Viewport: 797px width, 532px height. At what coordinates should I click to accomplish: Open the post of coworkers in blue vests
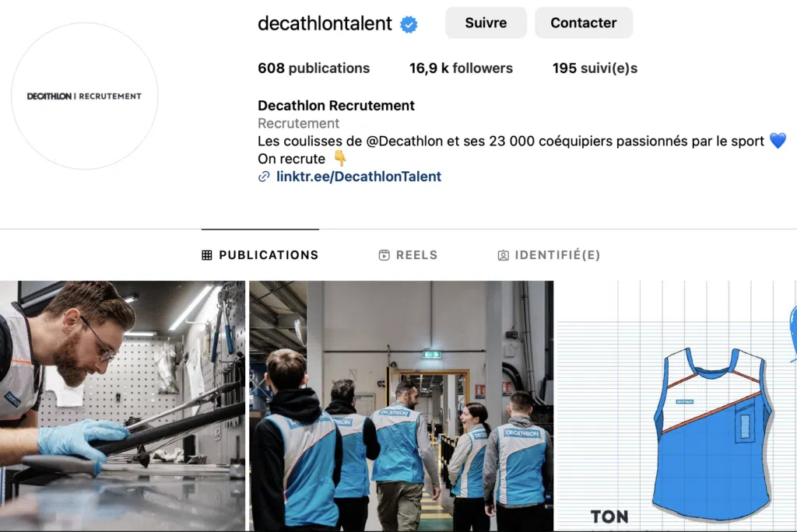point(401,406)
